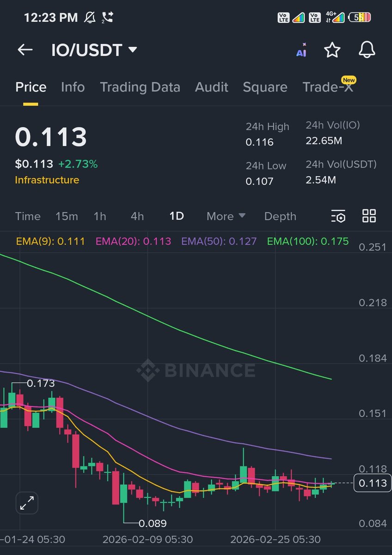Image resolution: width=392 pixels, height=555 pixels.
Task: Tap the EMA(100): 0.175 indicator label
Action: pos(308,241)
